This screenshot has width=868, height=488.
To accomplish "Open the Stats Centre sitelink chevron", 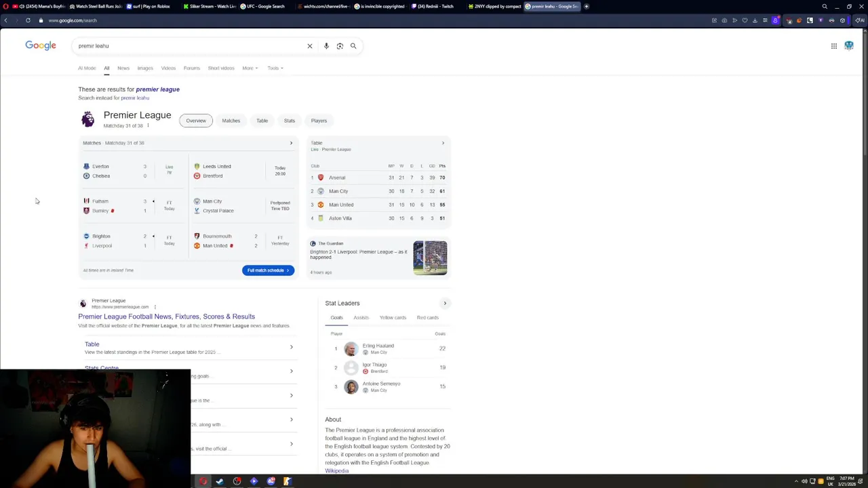I will tap(292, 371).
